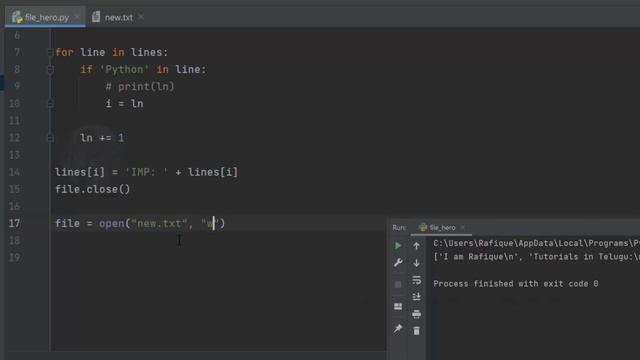
Task: Jump down the stack trace with down arrow
Action: pos(416,263)
